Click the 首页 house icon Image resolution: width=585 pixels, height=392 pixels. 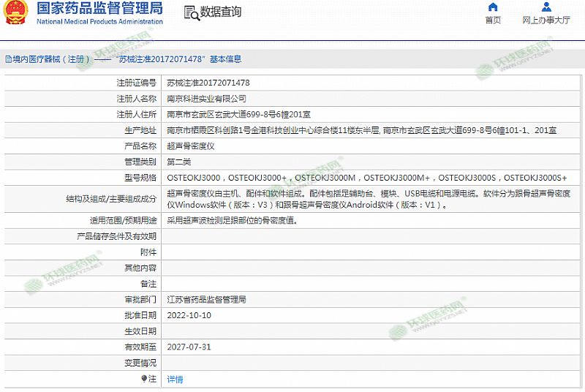click(493, 7)
